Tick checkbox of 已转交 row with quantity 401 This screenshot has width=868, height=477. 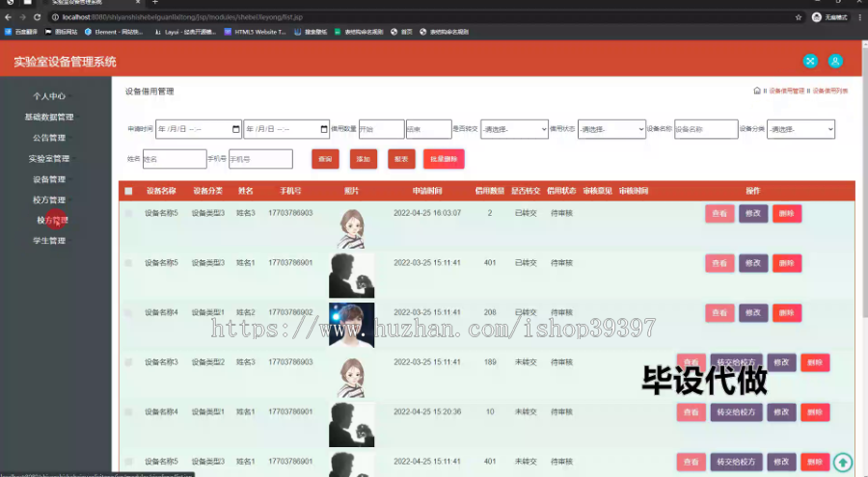(x=128, y=263)
